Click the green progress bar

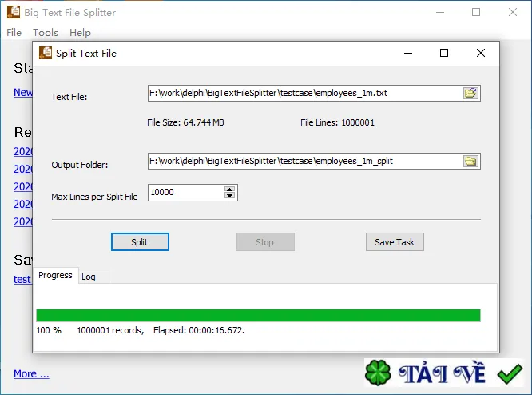point(258,315)
